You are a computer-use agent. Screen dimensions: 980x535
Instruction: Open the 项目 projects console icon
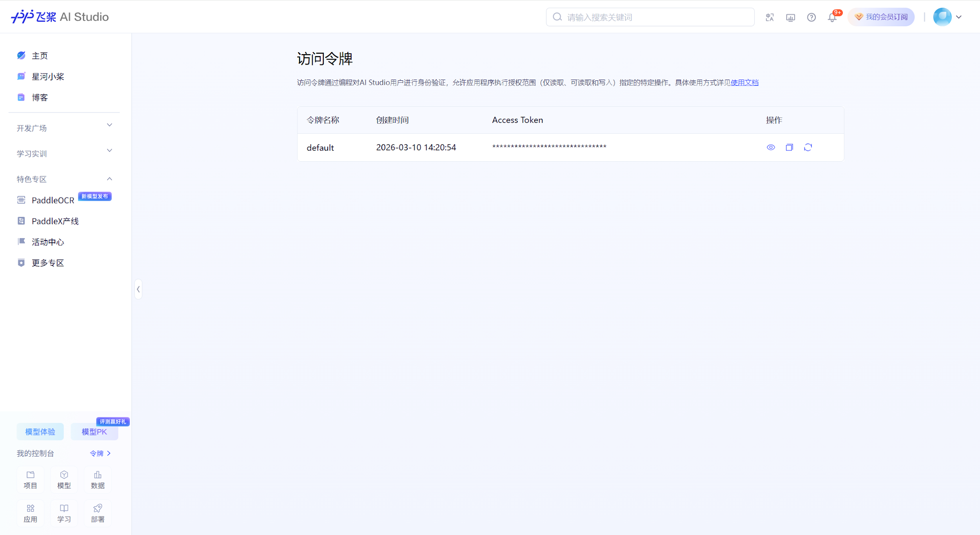(31, 479)
